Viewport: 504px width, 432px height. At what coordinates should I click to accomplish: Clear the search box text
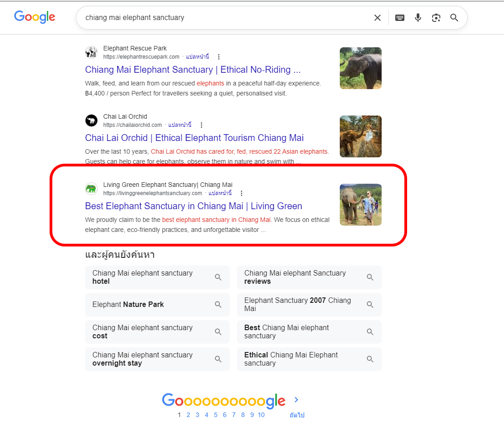coord(377,18)
